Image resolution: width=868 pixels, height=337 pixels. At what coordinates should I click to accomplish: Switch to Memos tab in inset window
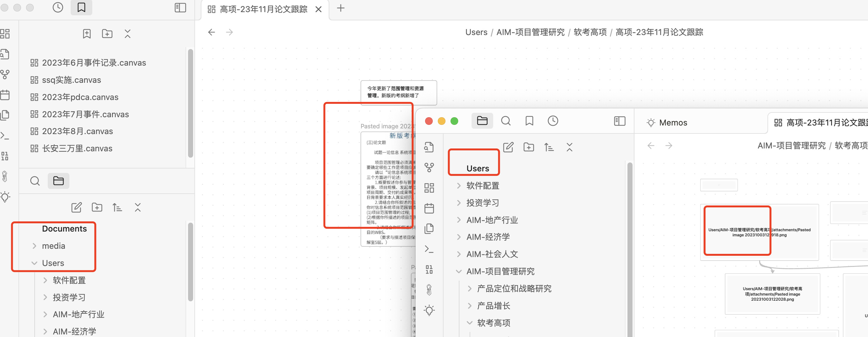667,122
